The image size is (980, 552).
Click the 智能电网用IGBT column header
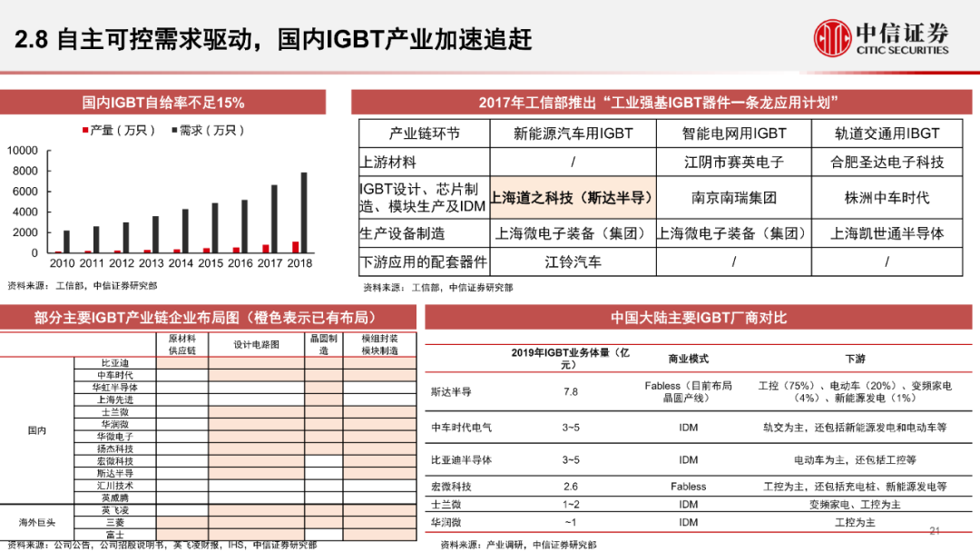[734, 133]
